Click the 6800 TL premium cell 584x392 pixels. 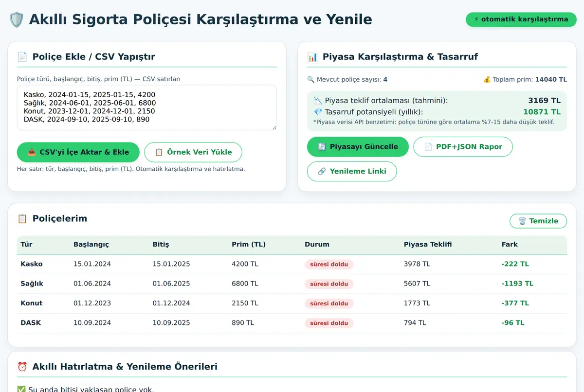(245, 284)
